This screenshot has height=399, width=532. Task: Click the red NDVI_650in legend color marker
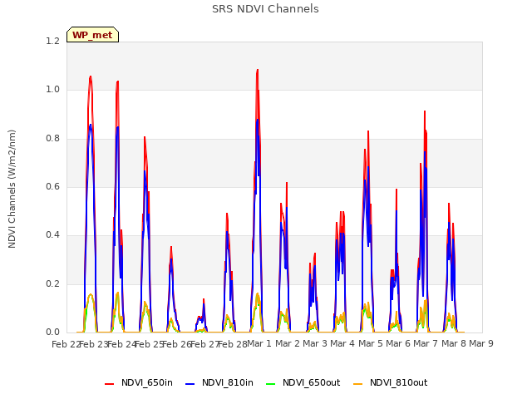(109, 384)
